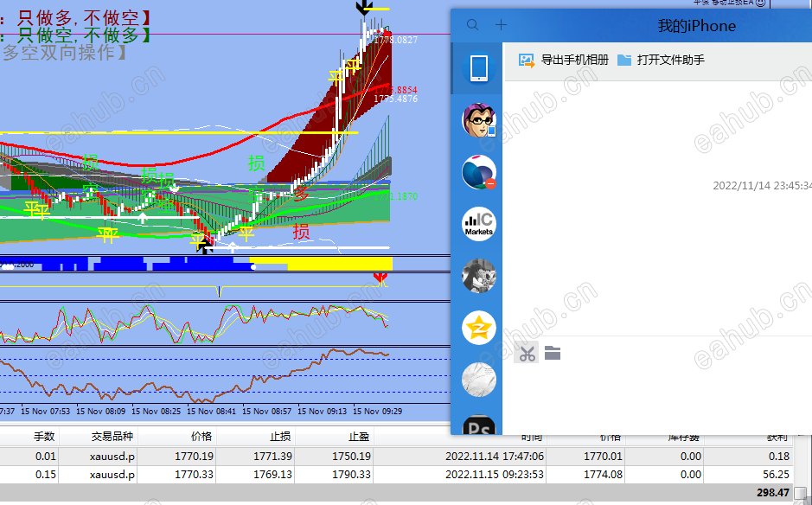Click the red heart marker in indicator pane

point(380,278)
